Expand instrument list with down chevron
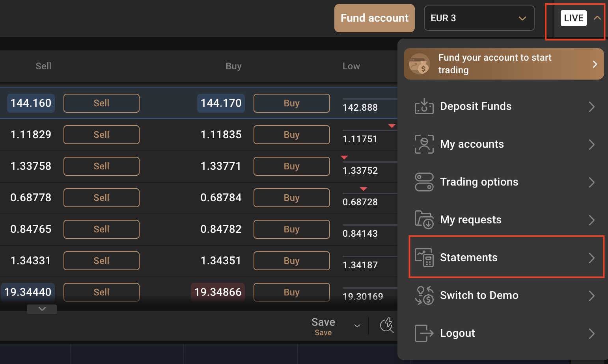 coord(42,309)
